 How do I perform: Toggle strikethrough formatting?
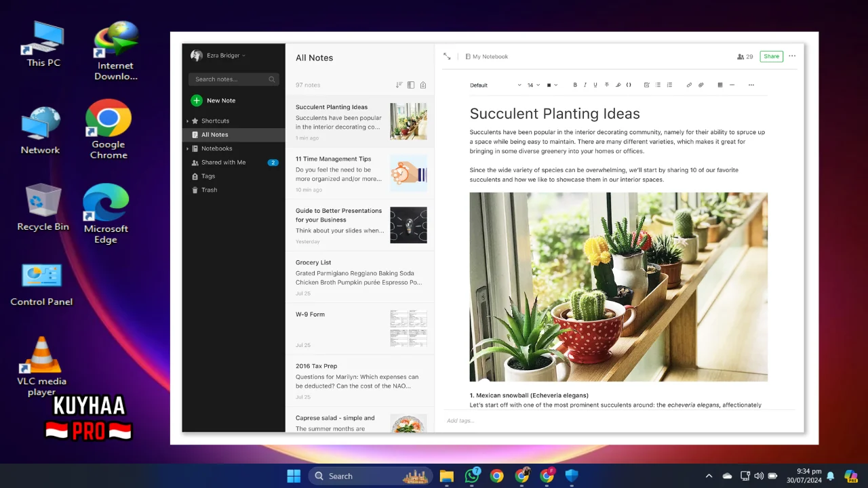pos(606,85)
